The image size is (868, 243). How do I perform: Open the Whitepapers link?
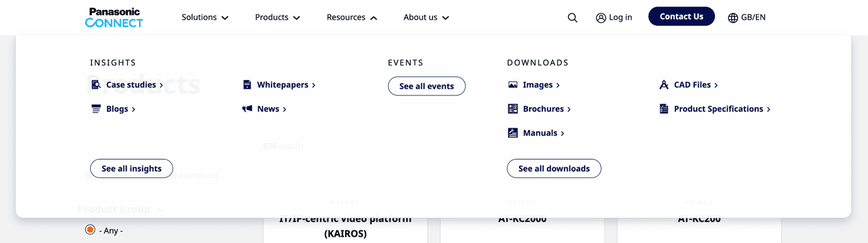[x=287, y=85]
